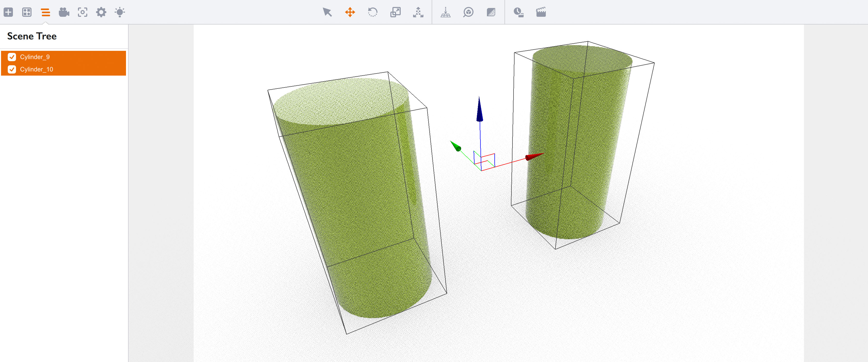Open the lighting bulb panel

[x=120, y=12]
